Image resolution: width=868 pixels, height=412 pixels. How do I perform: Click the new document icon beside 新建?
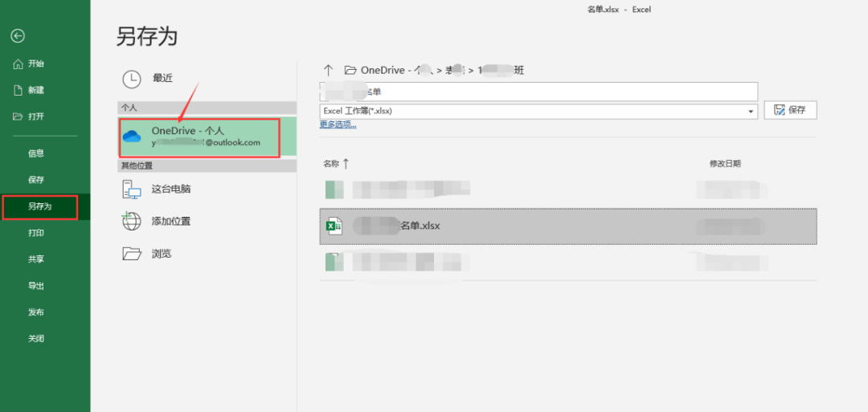pos(18,90)
